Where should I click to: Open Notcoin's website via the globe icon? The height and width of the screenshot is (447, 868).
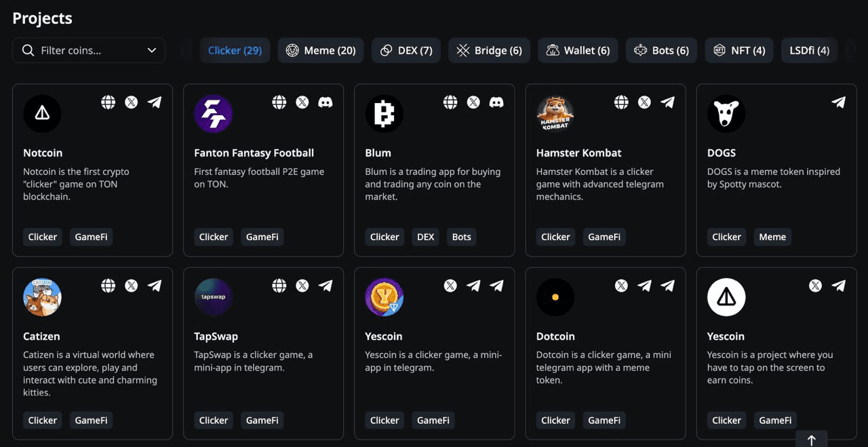pos(108,102)
